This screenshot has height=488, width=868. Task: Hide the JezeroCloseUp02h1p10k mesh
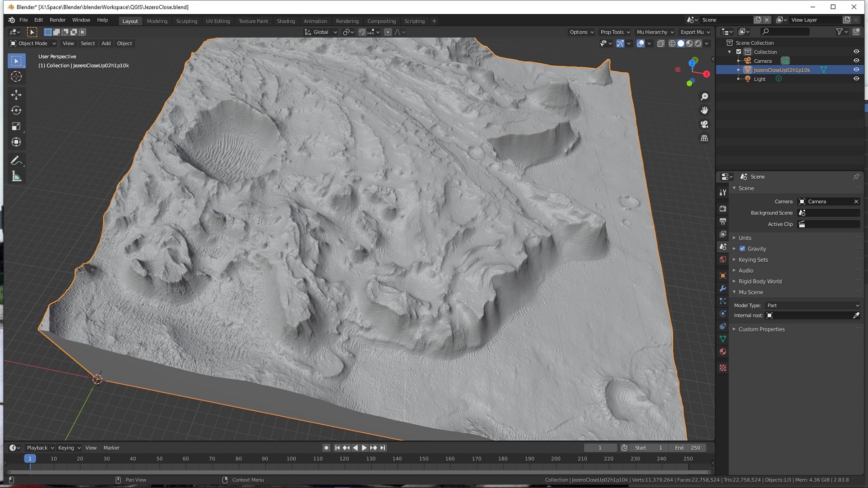tap(856, 70)
